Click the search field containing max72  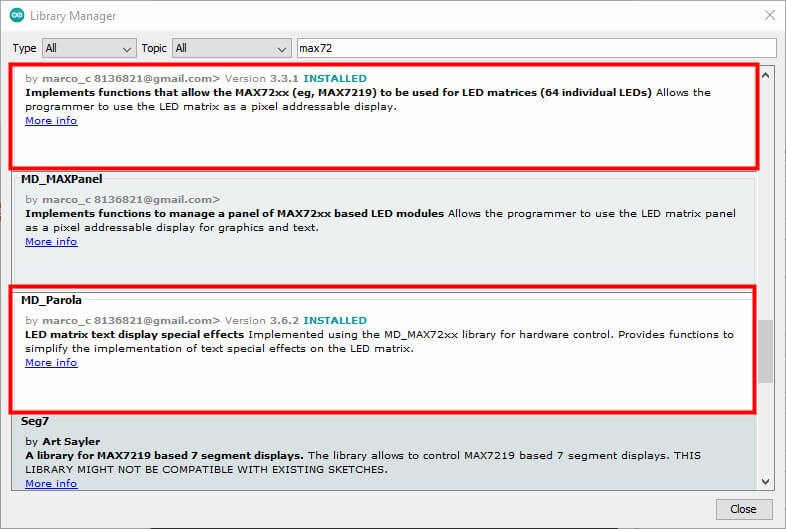point(536,48)
